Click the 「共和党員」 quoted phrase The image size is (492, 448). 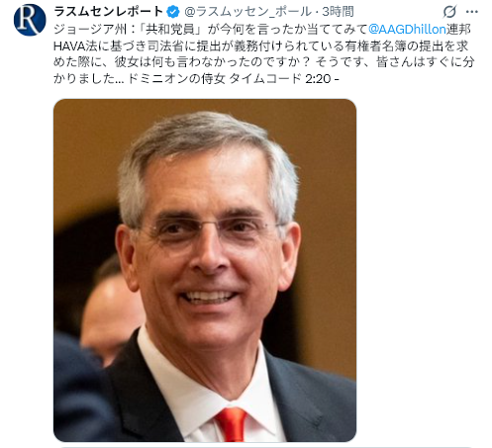(169, 29)
